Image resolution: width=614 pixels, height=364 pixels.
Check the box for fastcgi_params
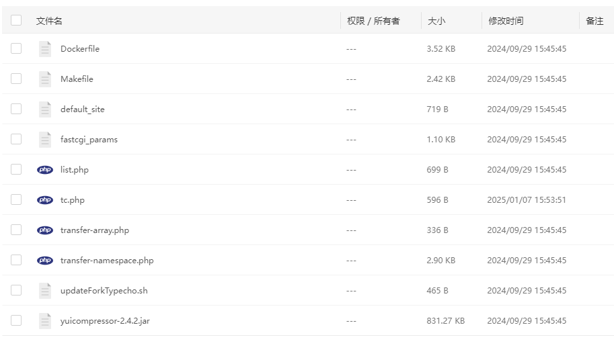point(16,140)
